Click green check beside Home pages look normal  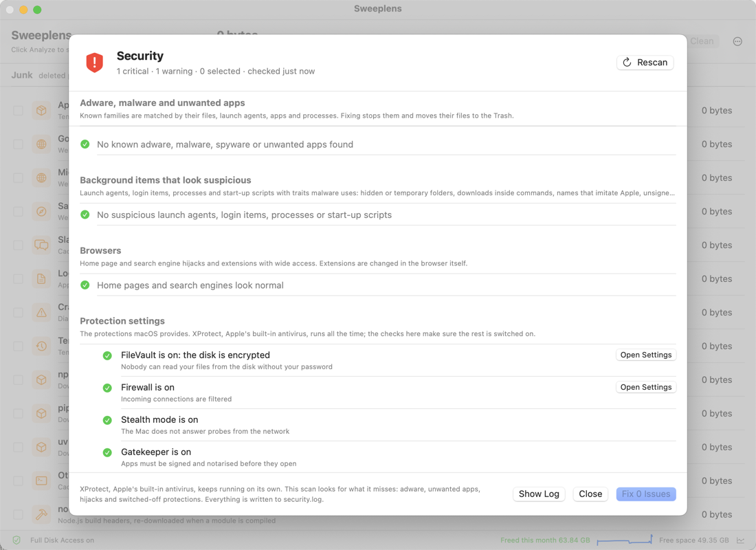[85, 285]
